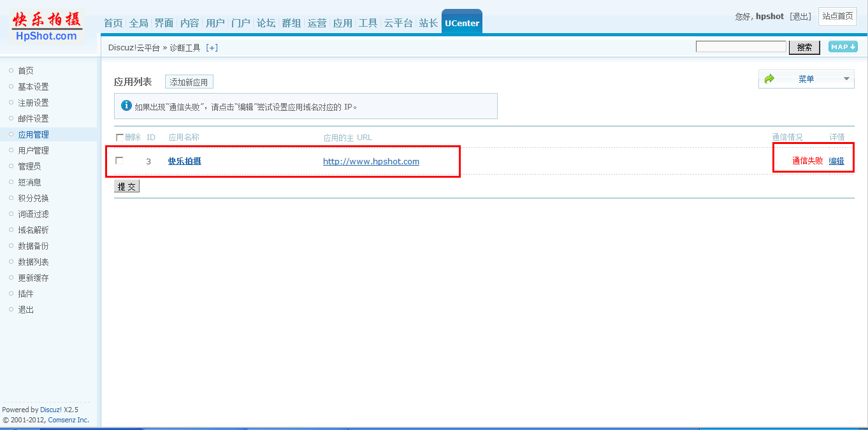Viewport: 868px width, 430px height.
Task: Open the 快乐拍摄 application name link
Action: (185, 161)
